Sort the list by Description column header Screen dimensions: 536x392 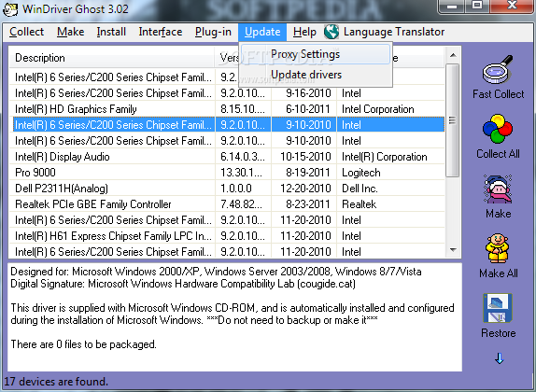point(111,58)
